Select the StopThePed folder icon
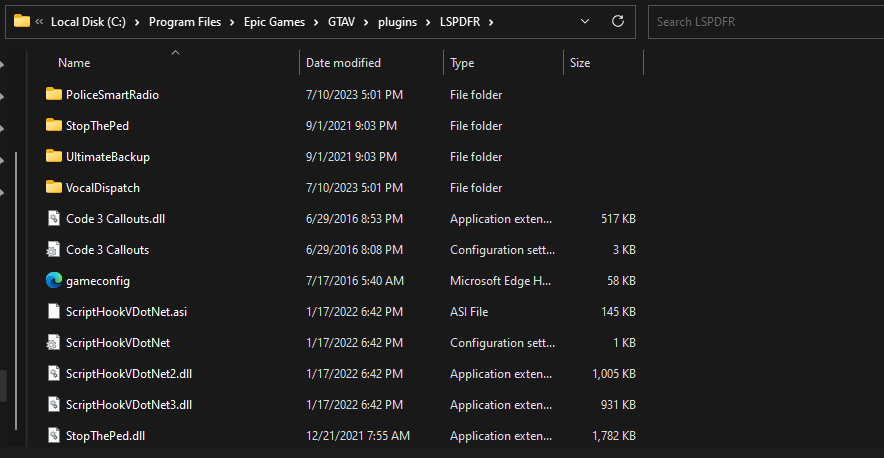The width and height of the screenshot is (884, 458). 54,126
